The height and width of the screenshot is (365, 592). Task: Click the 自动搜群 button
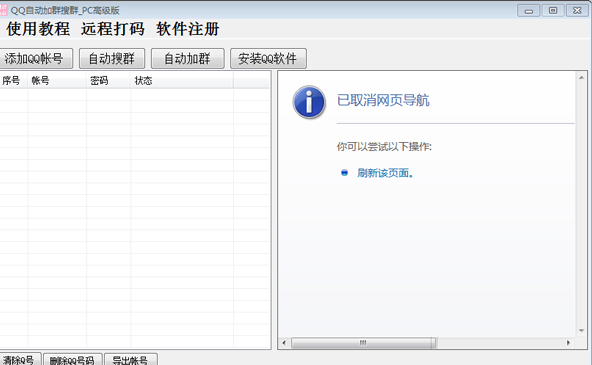click(x=112, y=59)
